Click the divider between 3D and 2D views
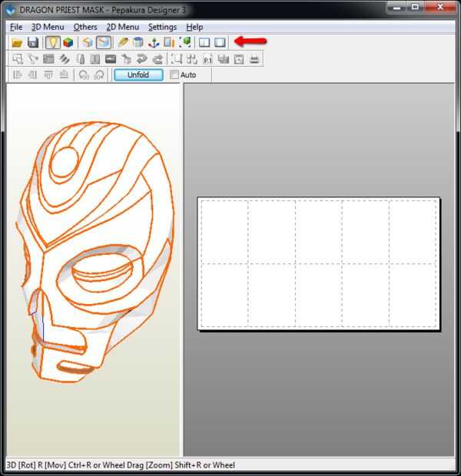461x476 pixels. click(x=182, y=269)
